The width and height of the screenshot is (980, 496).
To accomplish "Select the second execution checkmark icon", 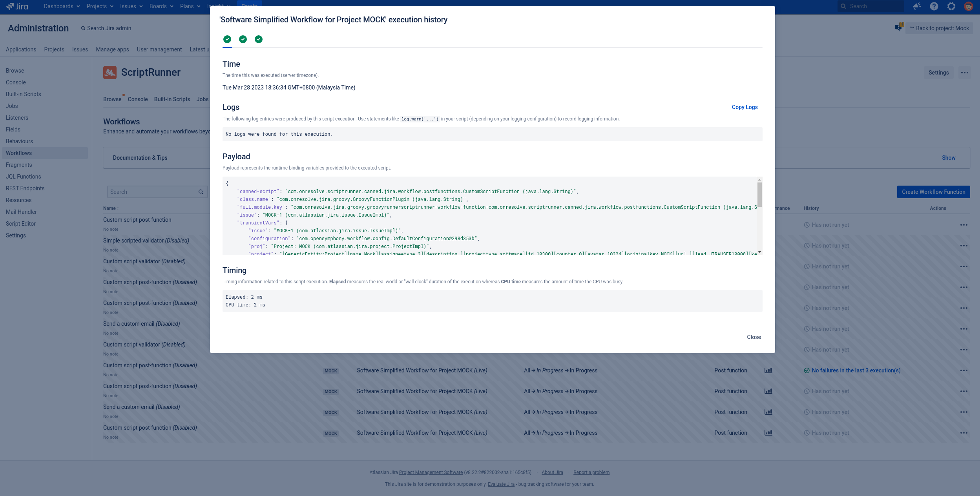I will pos(243,39).
